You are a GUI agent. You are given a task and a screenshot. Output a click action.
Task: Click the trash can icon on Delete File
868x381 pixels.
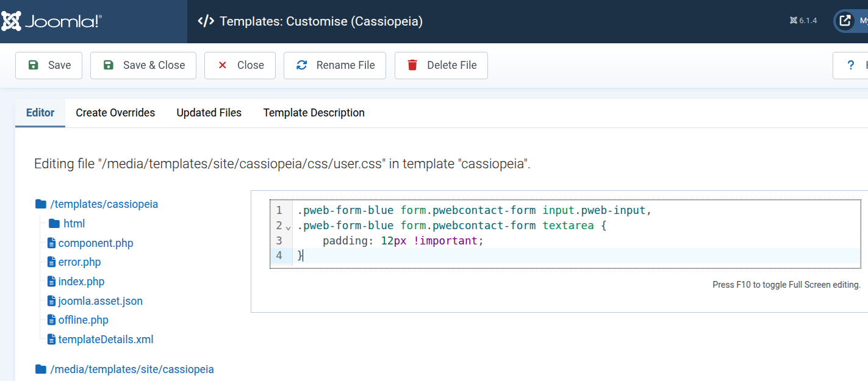click(412, 65)
